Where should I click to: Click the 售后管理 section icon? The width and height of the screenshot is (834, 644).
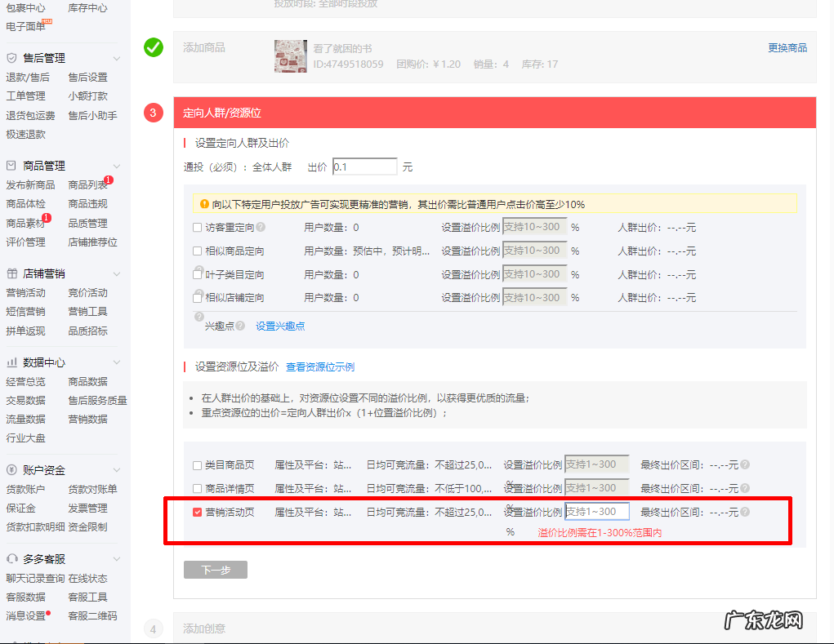pyautogui.click(x=11, y=57)
